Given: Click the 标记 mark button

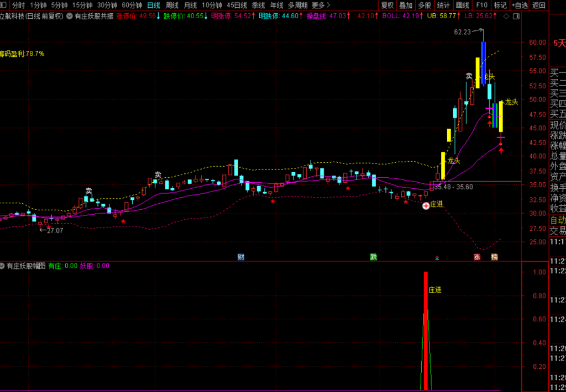Looking at the screenshot, I should click(500, 5).
